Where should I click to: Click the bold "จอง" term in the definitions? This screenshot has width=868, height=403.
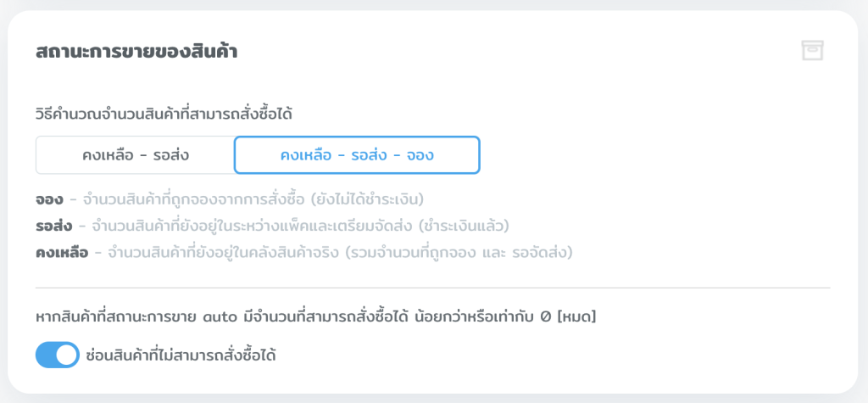point(48,199)
